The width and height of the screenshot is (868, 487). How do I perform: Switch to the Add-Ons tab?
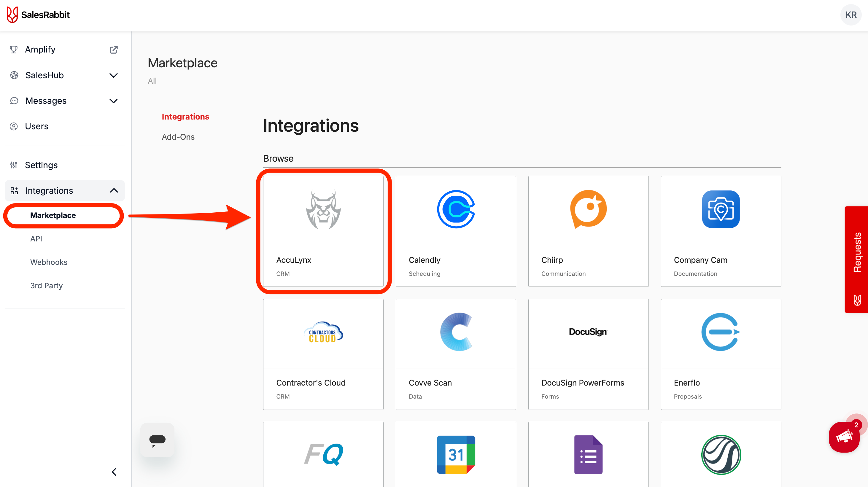coord(178,137)
